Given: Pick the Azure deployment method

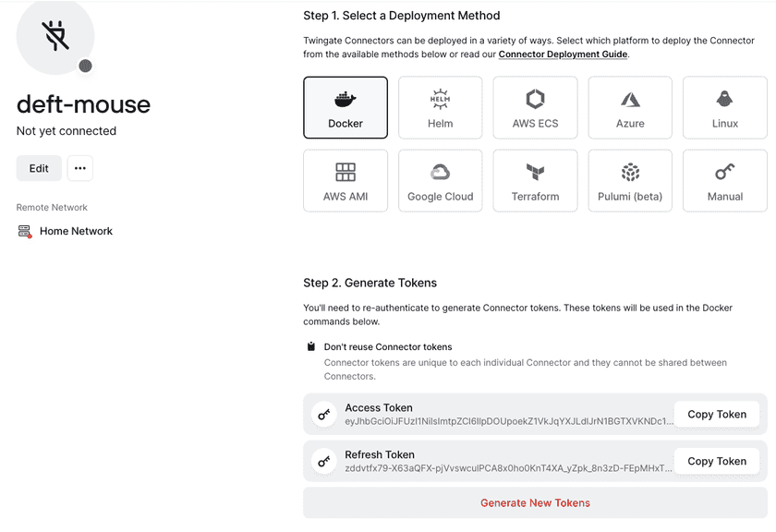Looking at the screenshot, I should coord(630,108).
